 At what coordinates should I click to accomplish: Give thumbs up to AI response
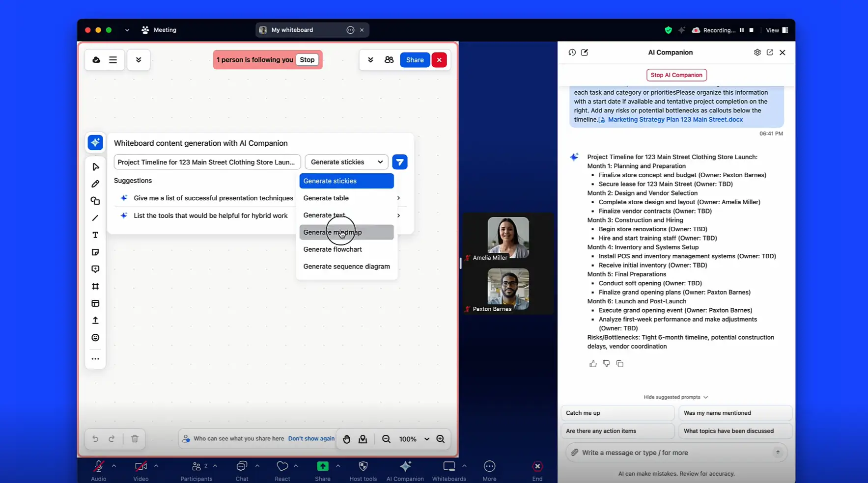coord(593,364)
